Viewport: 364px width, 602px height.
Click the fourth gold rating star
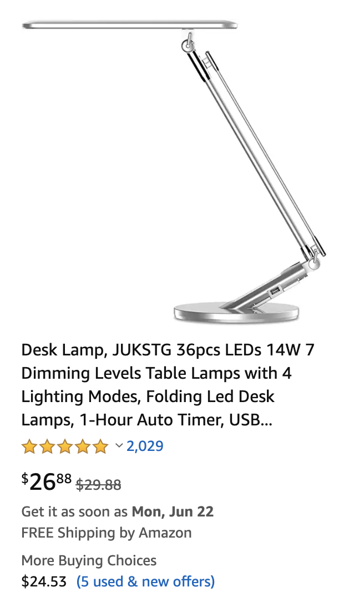tap(83, 447)
